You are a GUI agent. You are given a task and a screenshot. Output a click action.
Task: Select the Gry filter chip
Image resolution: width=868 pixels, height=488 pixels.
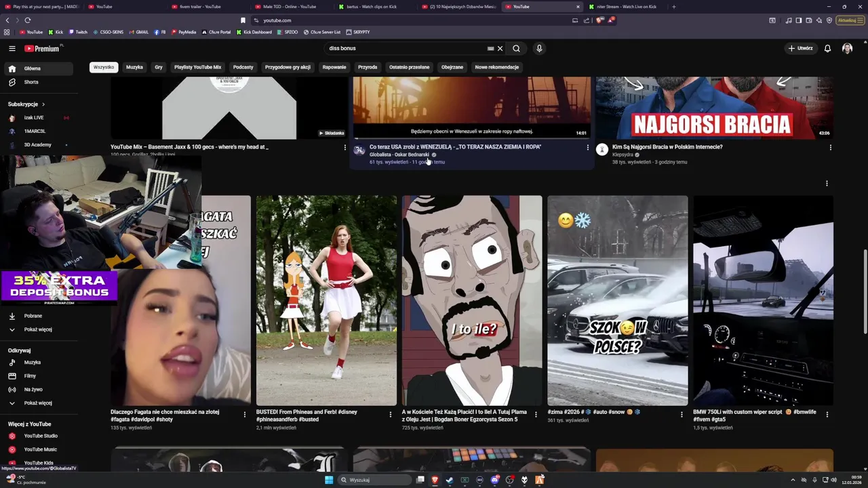(159, 67)
